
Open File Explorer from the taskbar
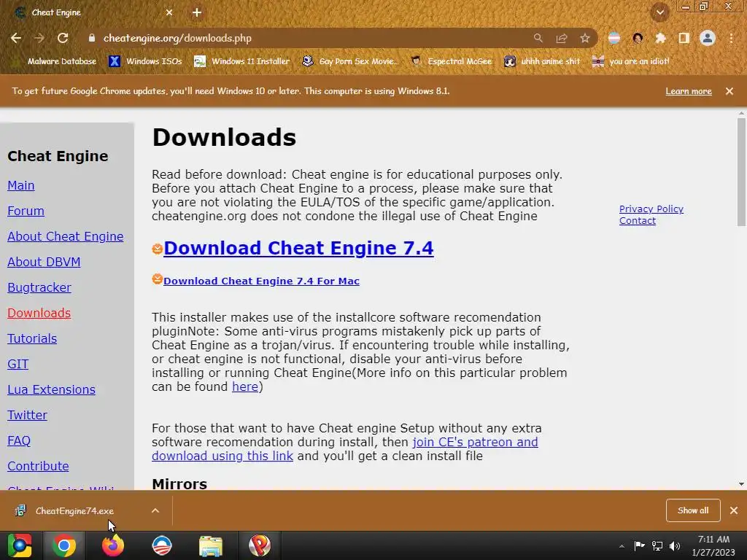pos(211,545)
